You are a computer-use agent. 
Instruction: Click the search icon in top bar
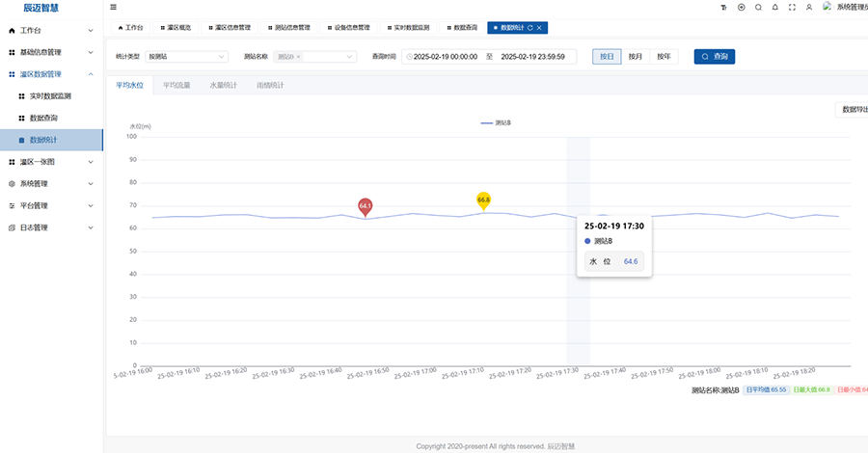point(758,7)
